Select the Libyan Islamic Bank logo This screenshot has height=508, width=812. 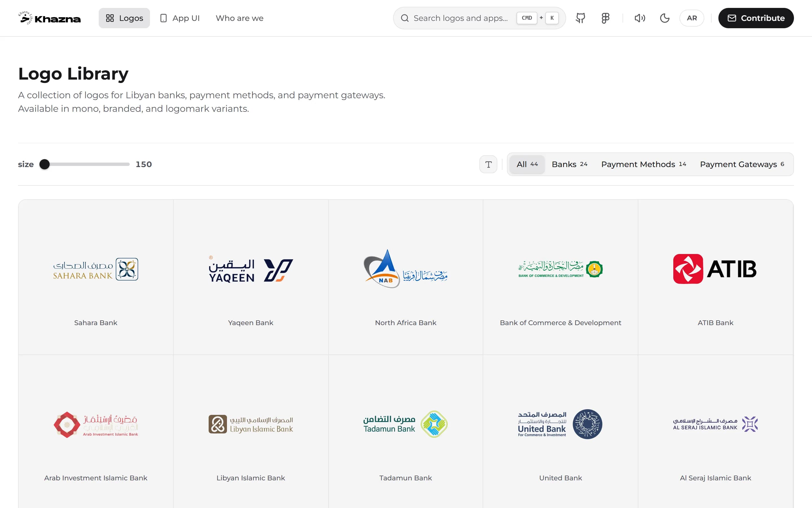click(x=251, y=424)
